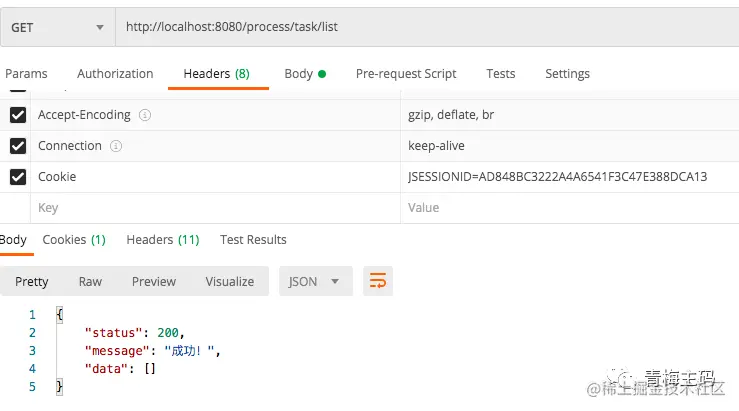
Task: Switch to the Settings tab
Action: click(x=567, y=74)
